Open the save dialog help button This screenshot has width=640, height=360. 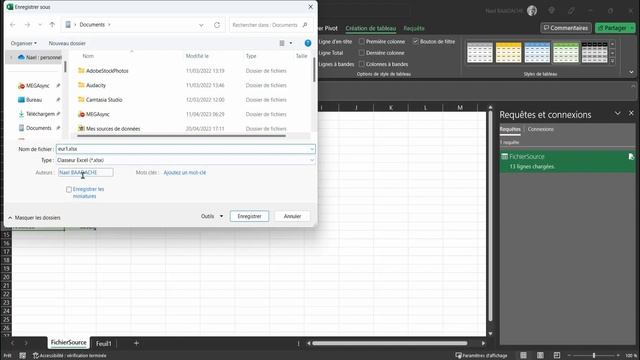click(308, 43)
